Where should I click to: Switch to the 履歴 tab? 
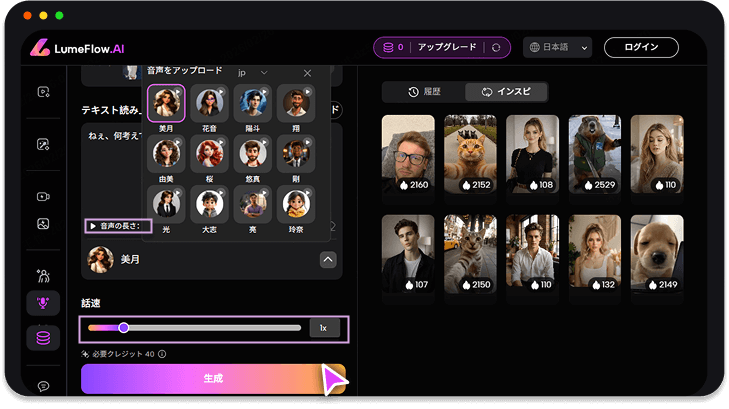click(424, 92)
